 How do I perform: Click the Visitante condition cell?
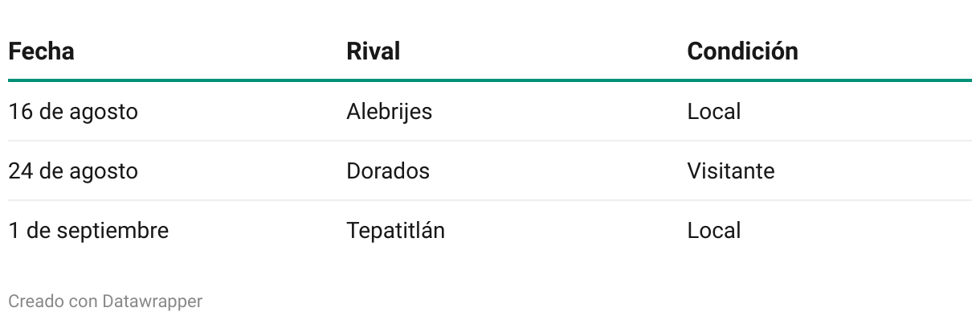pyautogui.click(x=731, y=171)
